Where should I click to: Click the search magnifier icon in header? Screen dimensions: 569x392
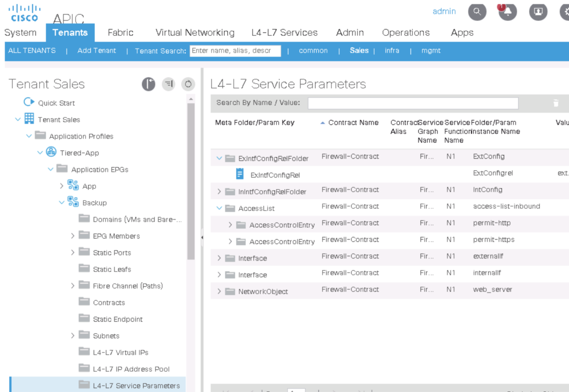(x=477, y=12)
